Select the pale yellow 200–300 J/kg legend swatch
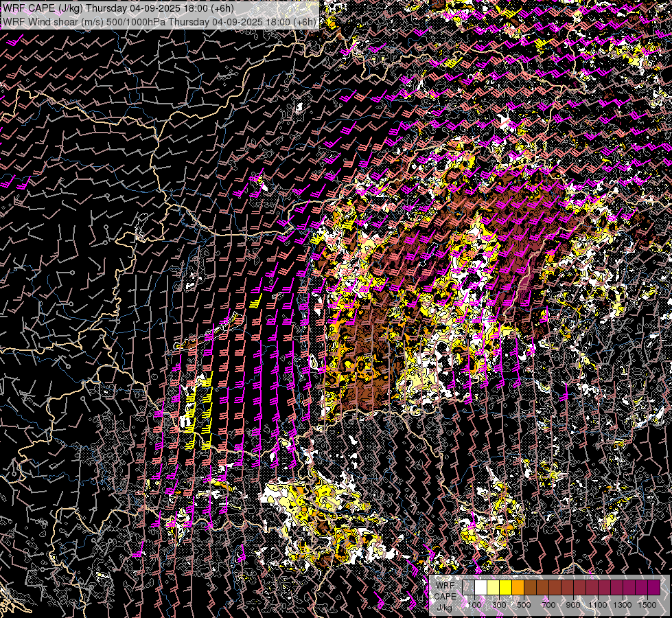The height and width of the screenshot is (618, 672). 494,588
